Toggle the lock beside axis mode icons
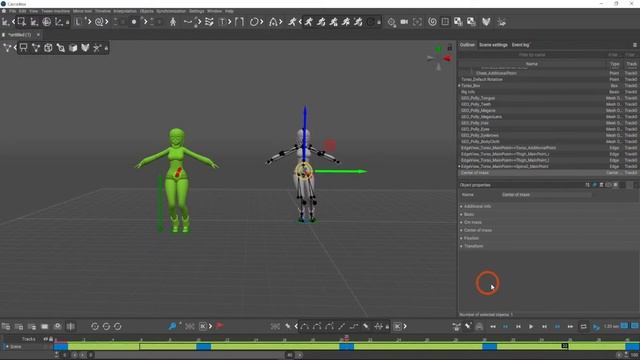Viewport: 640px width, 360px height. click(x=68, y=22)
